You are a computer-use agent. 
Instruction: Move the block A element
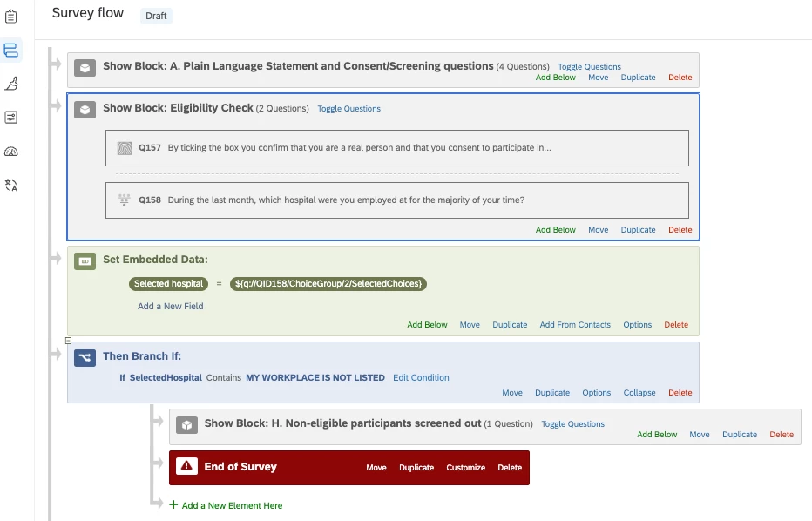point(599,78)
